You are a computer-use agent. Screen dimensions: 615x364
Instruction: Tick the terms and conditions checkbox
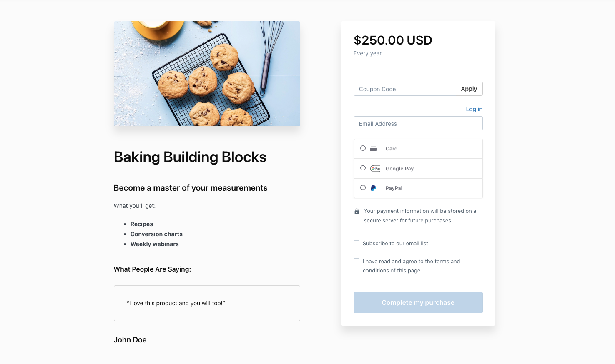[356, 261]
